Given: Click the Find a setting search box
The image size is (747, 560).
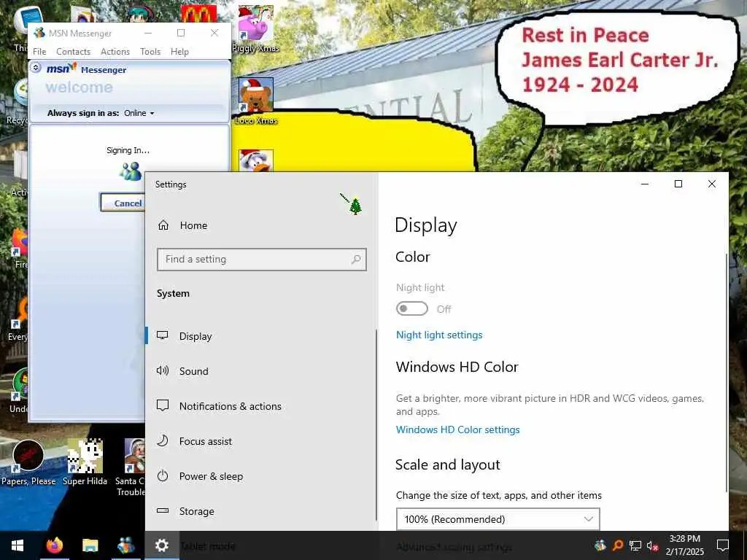Looking at the screenshot, I should (262, 260).
